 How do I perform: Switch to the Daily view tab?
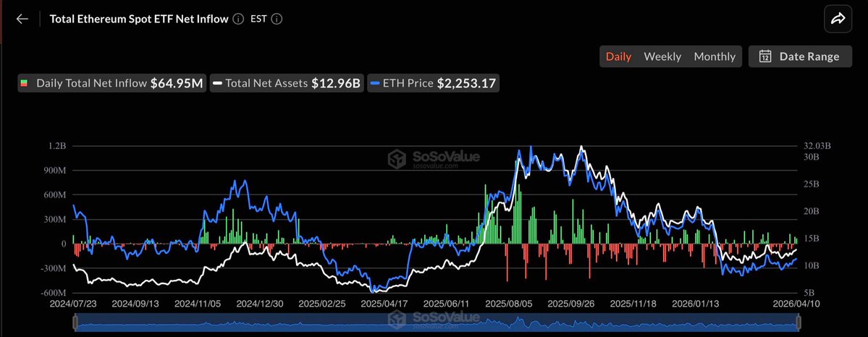click(x=618, y=56)
